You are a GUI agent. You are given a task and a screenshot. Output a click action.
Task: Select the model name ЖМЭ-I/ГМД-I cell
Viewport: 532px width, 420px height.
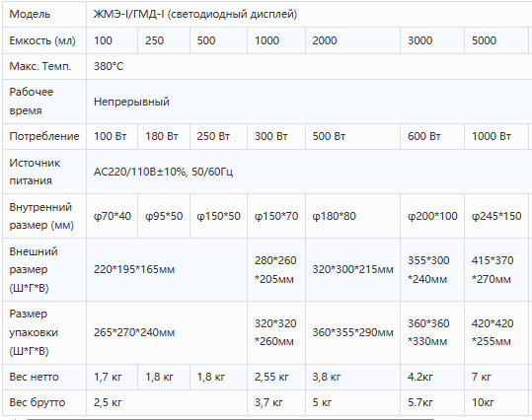(x=309, y=14)
